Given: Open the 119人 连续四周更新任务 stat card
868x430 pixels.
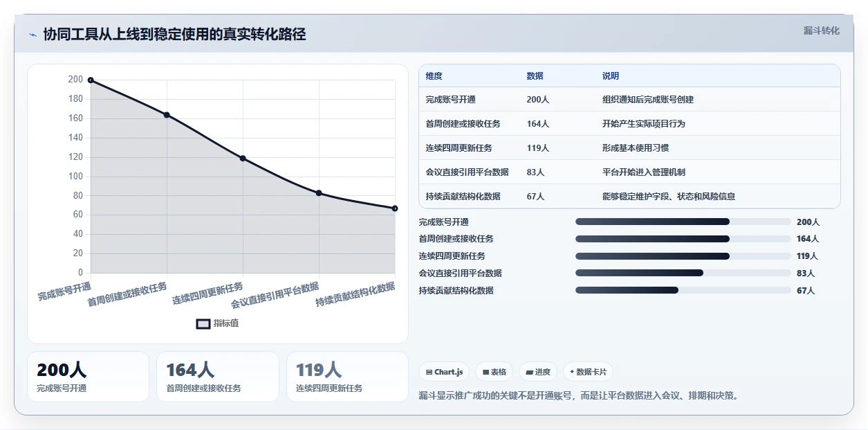Looking at the screenshot, I should (x=347, y=377).
